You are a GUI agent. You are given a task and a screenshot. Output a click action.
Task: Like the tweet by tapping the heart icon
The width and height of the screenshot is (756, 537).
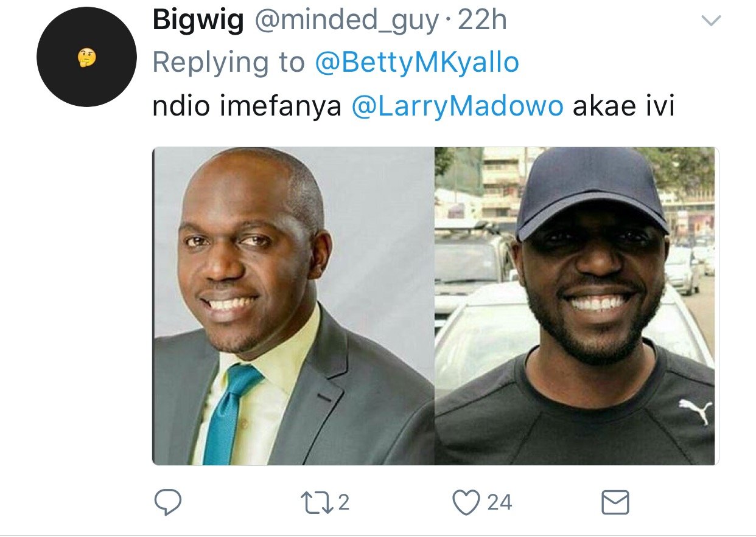(466, 503)
